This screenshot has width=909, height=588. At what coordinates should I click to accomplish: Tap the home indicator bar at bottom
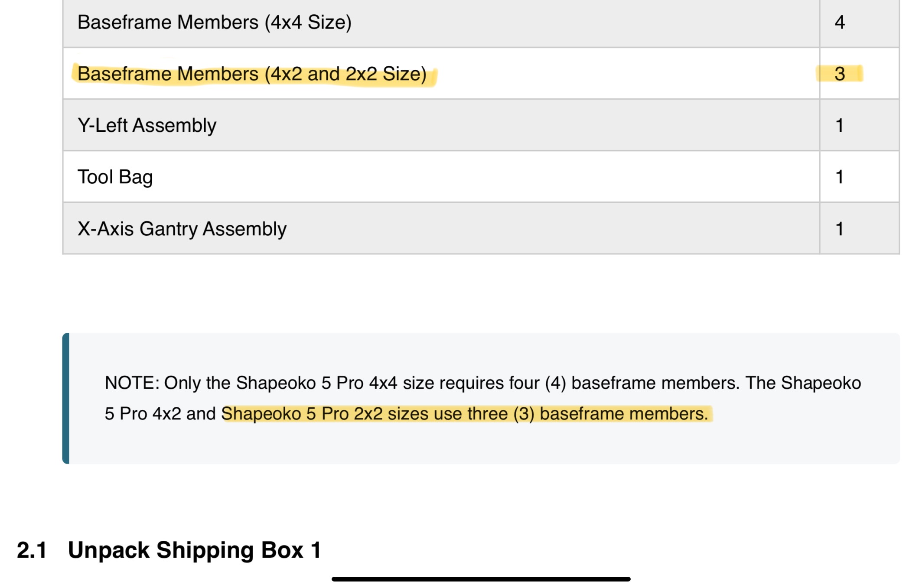coord(481,579)
